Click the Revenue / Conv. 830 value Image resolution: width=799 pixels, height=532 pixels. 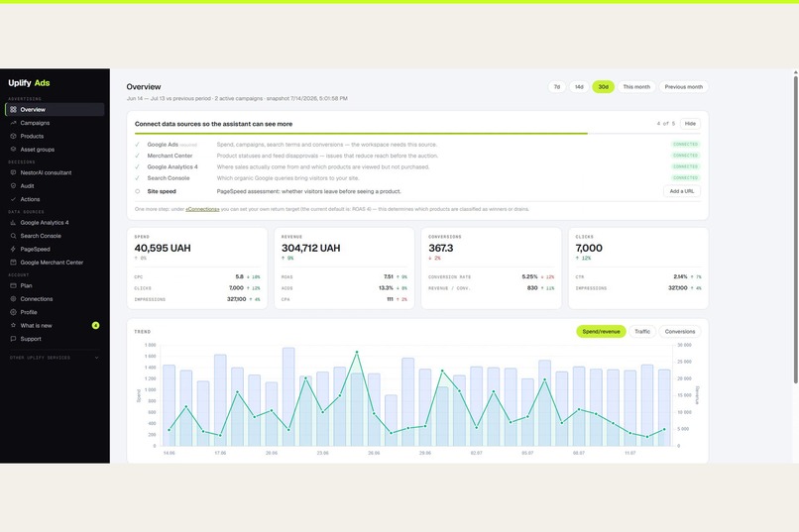(x=532, y=288)
